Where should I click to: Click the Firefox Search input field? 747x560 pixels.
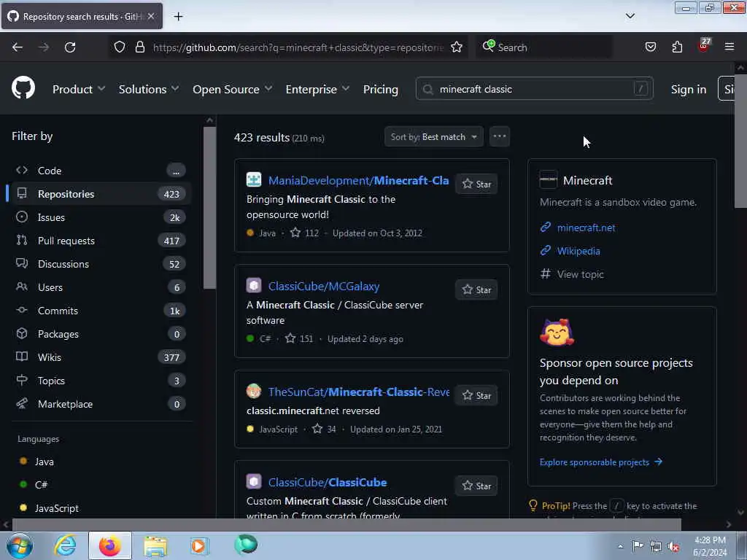[544, 47]
